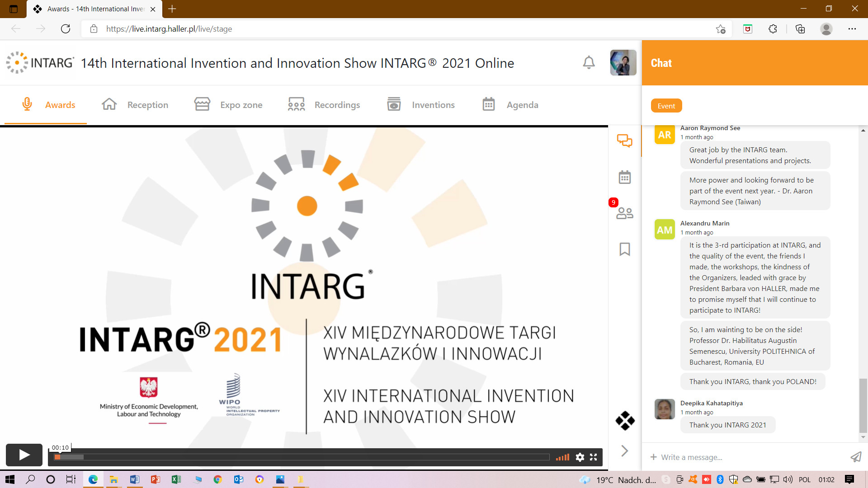Open browser settings and more menu
This screenshot has width=868, height=488.
click(852, 29)
